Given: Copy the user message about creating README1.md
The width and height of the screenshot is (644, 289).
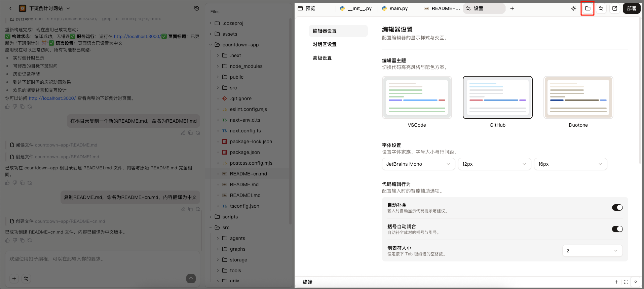Looking at the screenshot, I should [x=190, y=133].
